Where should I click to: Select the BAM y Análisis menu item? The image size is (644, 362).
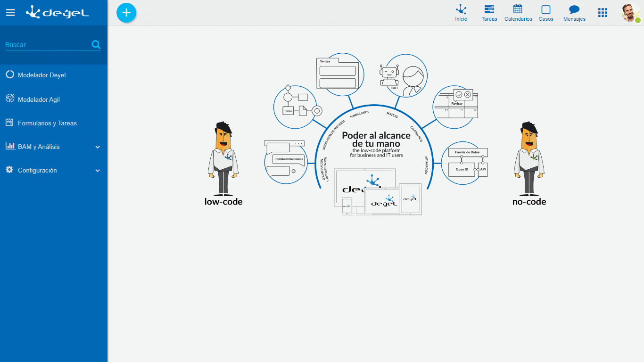pyautogui.click(x=54, y=147)
